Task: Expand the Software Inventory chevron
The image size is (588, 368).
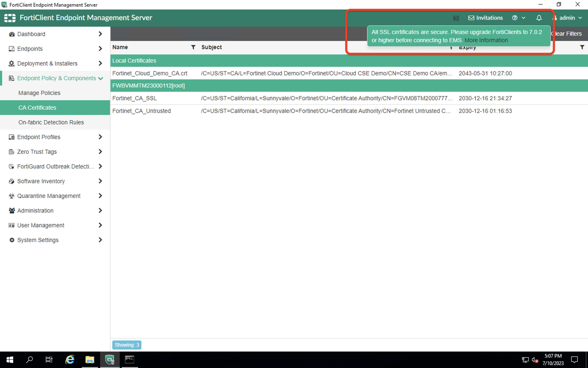Action: (x=100, y=181)
